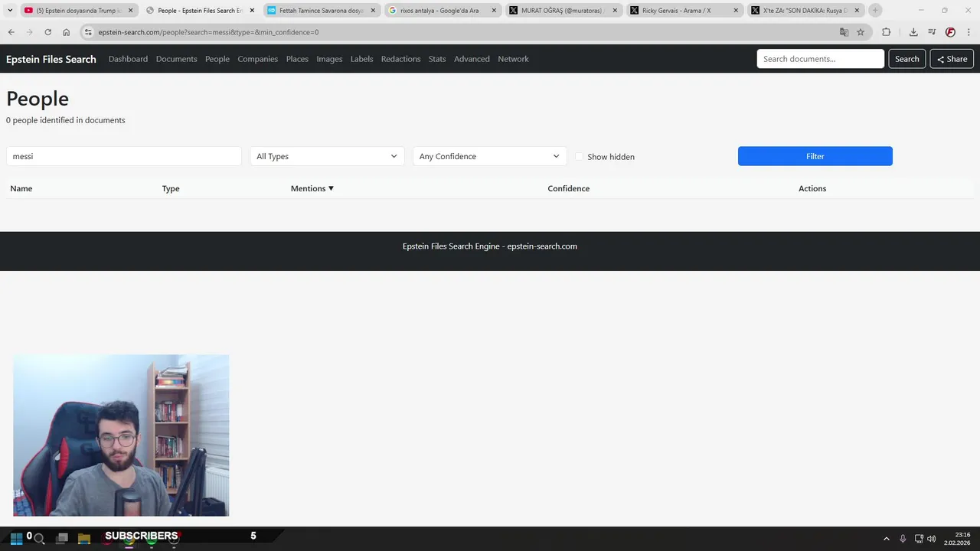Sort by the Confidence column header
Image resolution: width=980 pixels, height=551 pixels.
[x=569, y=188]
